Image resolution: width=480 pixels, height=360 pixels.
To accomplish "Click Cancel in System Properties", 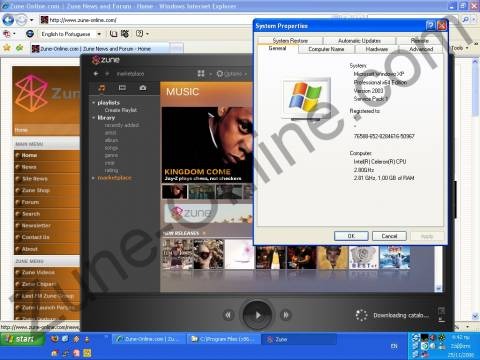I will tap(389, 236).
